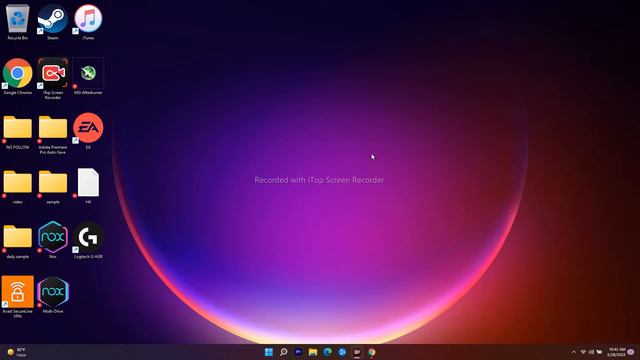Open the battery tray icon
The width and height of the screenshot is (640, 360).
(x=599, y=352)
